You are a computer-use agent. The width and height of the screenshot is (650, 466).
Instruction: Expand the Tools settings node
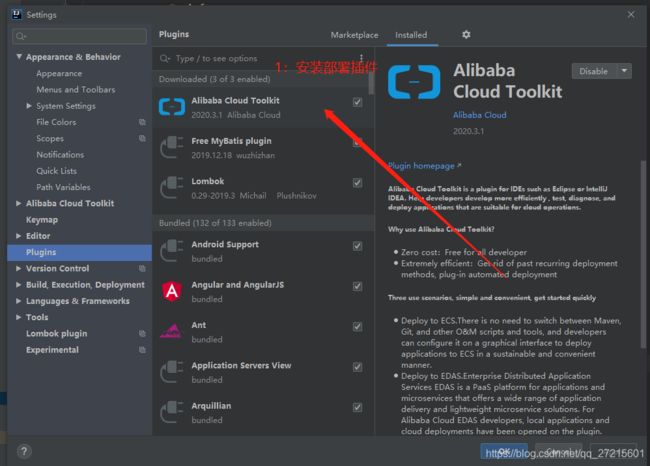pos(19,317)
